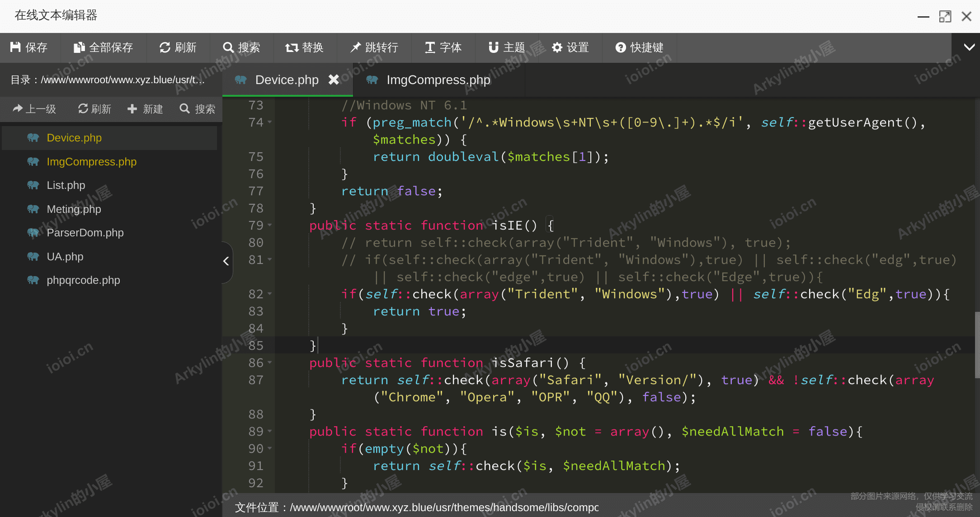980x517 pixels.
Task: Select the Device.php tab
Action: click(287, 80)
